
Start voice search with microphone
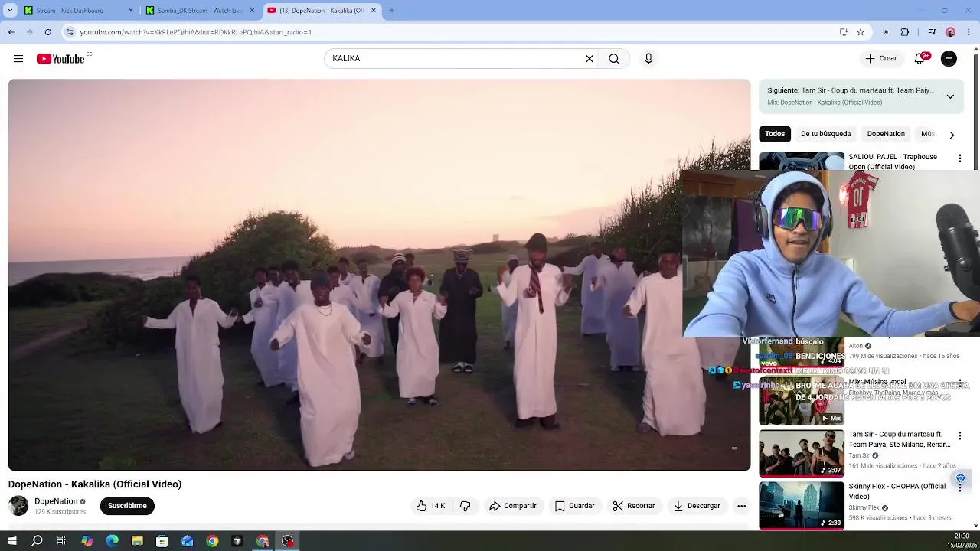(648, 59)
